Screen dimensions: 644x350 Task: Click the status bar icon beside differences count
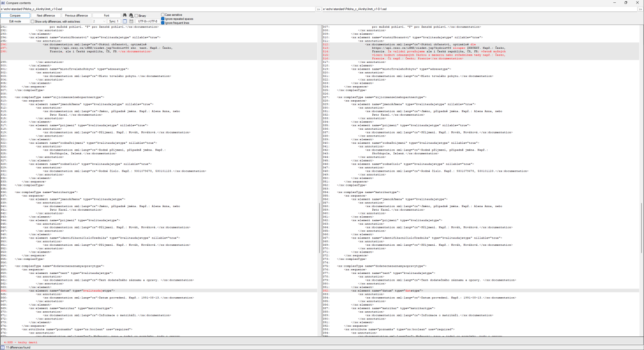pyautogui.click(x=2, y=348)
